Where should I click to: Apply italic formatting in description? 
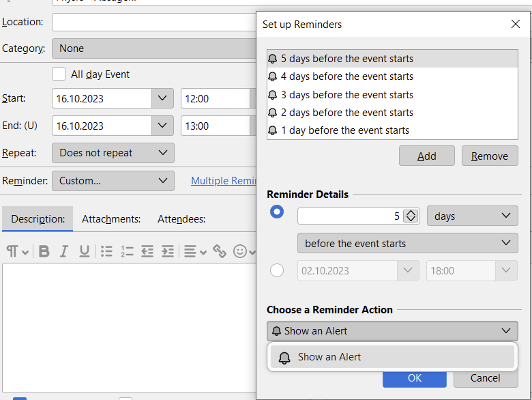click(x=64, y=251)
